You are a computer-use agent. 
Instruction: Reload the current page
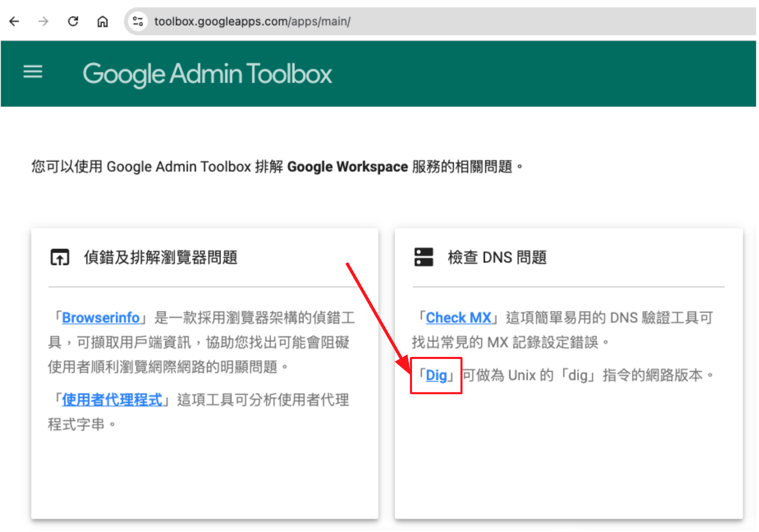click(73, 21)
